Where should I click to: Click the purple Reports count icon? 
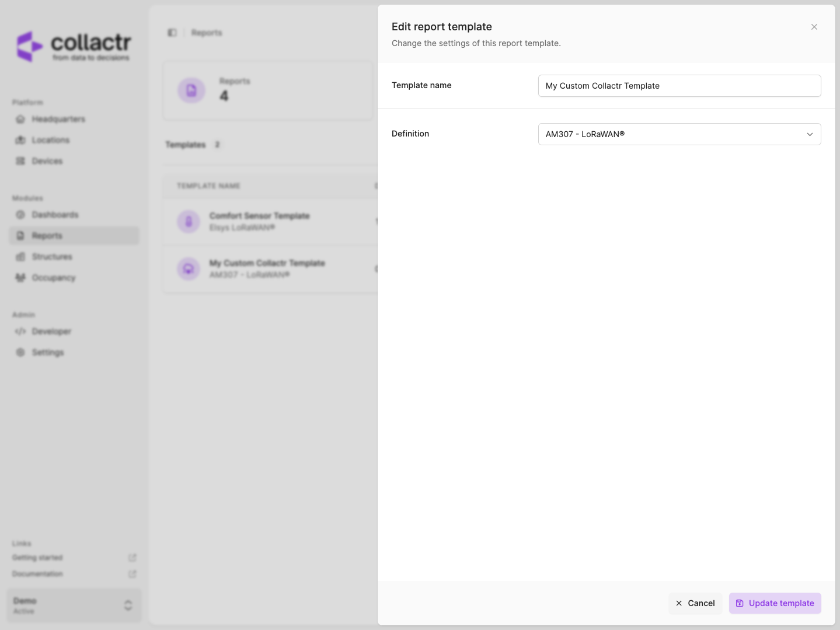[x=191, y=90]
